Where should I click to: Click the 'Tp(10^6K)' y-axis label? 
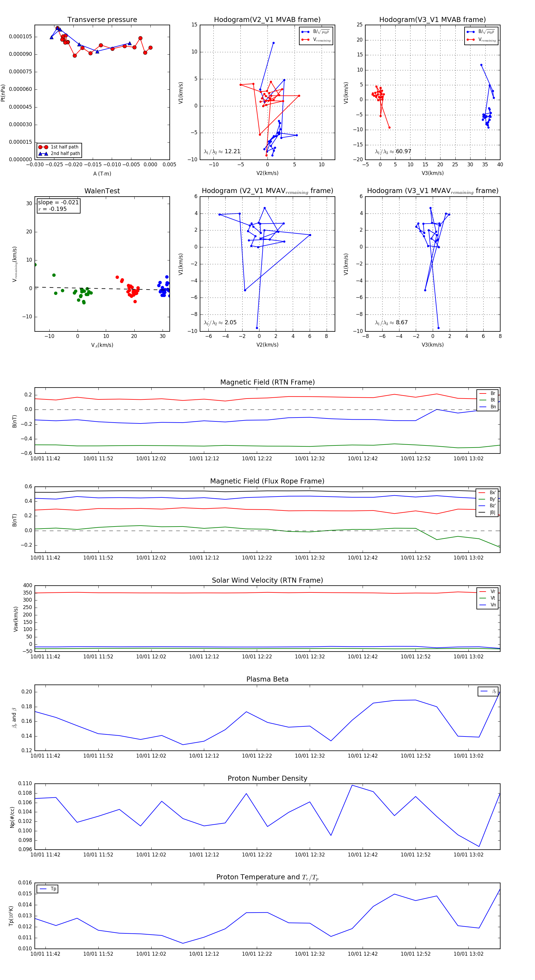pos(11,916)
